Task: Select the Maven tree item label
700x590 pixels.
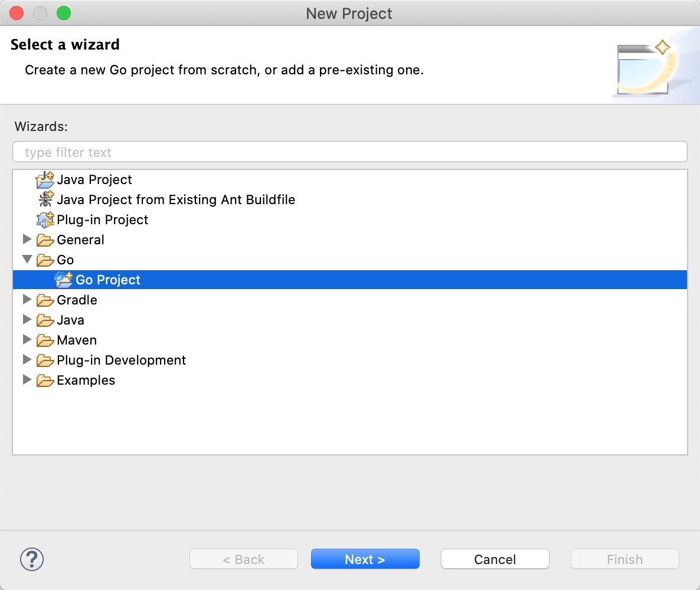Action: tap(77, 340)
